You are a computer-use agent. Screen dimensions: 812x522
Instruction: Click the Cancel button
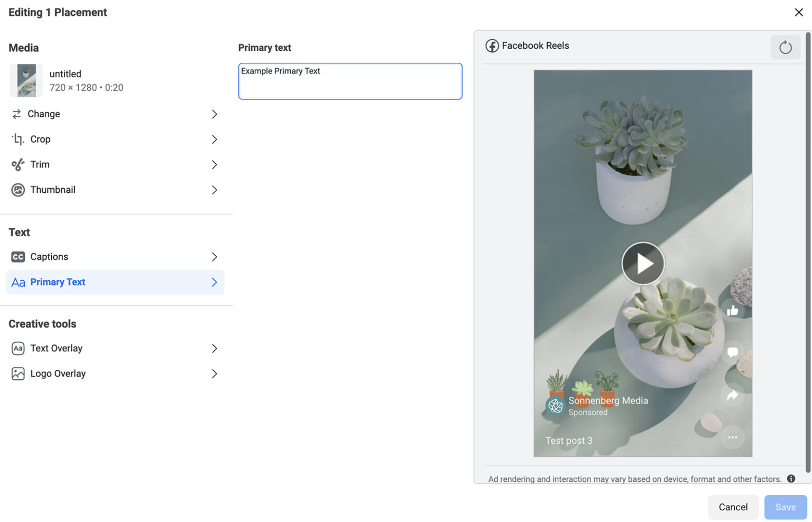(733, 507)
